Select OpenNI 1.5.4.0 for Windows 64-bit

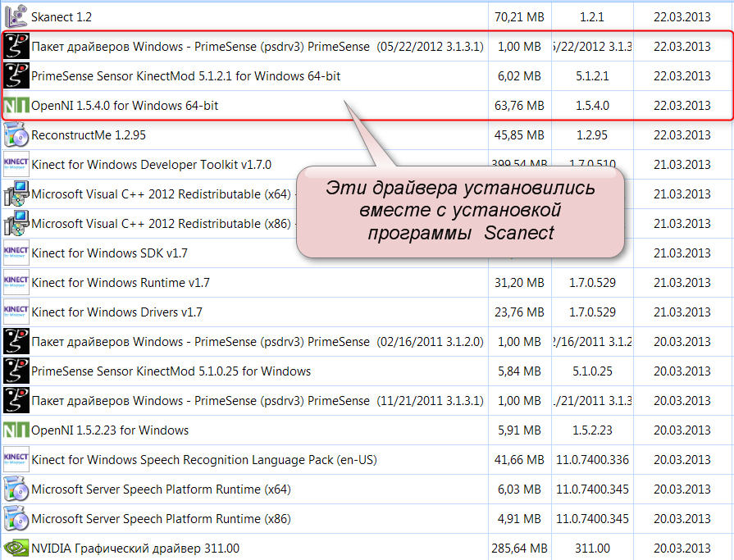(125, 105)
